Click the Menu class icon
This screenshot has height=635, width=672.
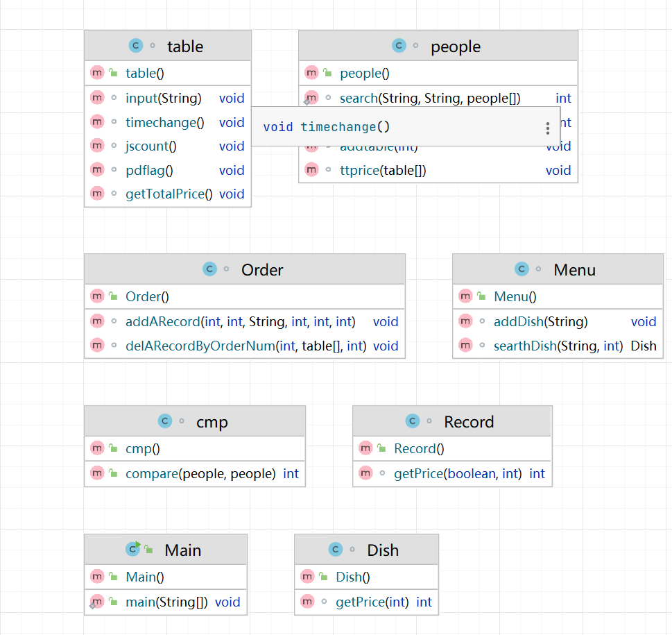pos(522,269)
